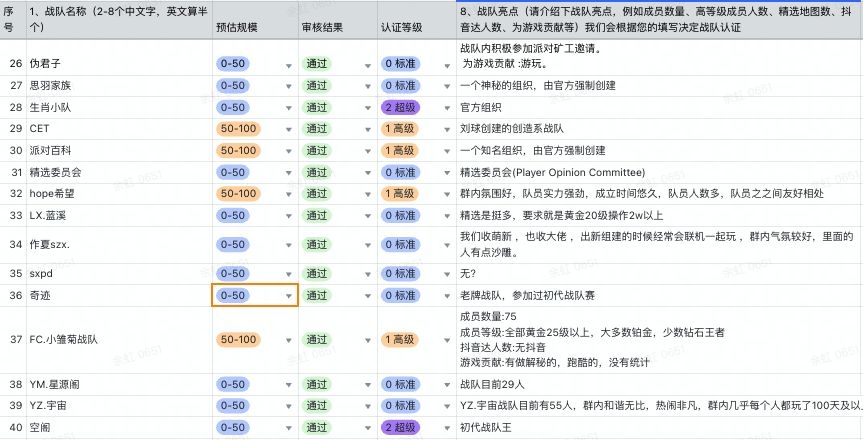The width and height of the screenshot is (863, 440).
Task: Open the 预估规模 dropdown arrow for row 26 伪君子
Action: click(x=289, y=66)
